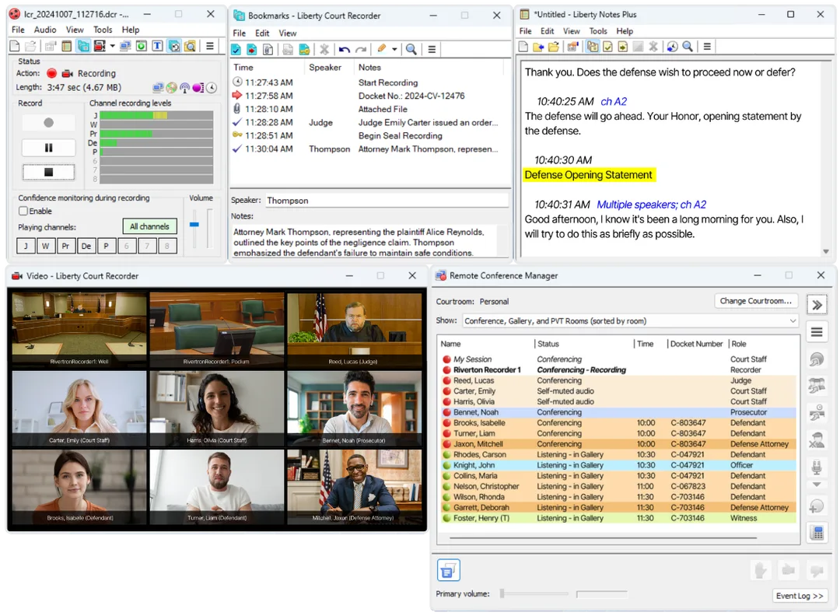The image size is (840, 616).
Task: Click the chat notes button at the Conference Manager bottom left
Action: [449, 570]
